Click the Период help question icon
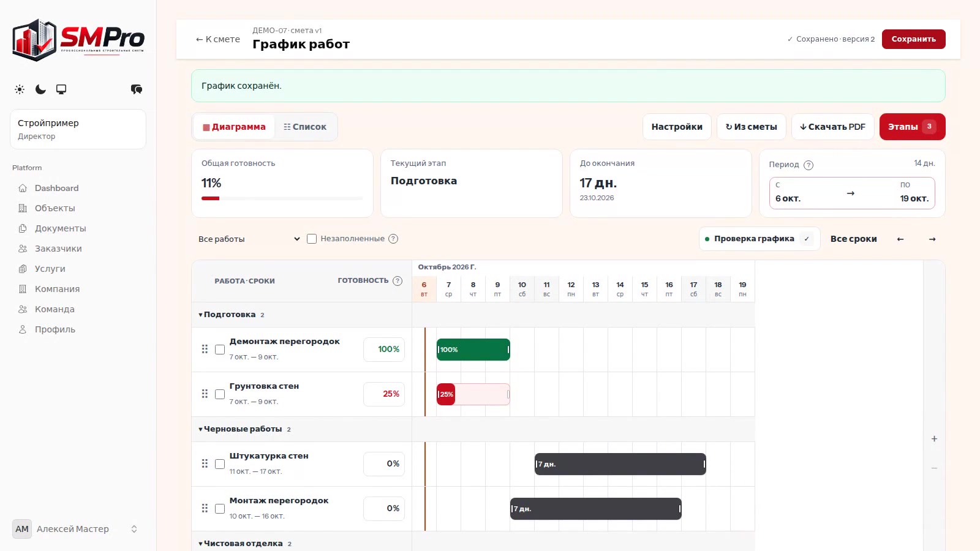The width and height of the screenshot is (980, 551). tap(809, 165)
